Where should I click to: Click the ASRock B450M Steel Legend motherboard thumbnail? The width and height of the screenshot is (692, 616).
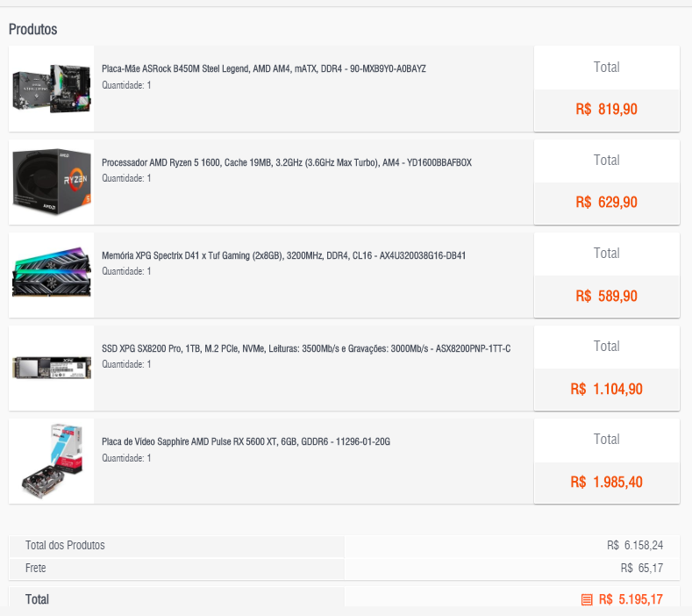coord(52,89)
